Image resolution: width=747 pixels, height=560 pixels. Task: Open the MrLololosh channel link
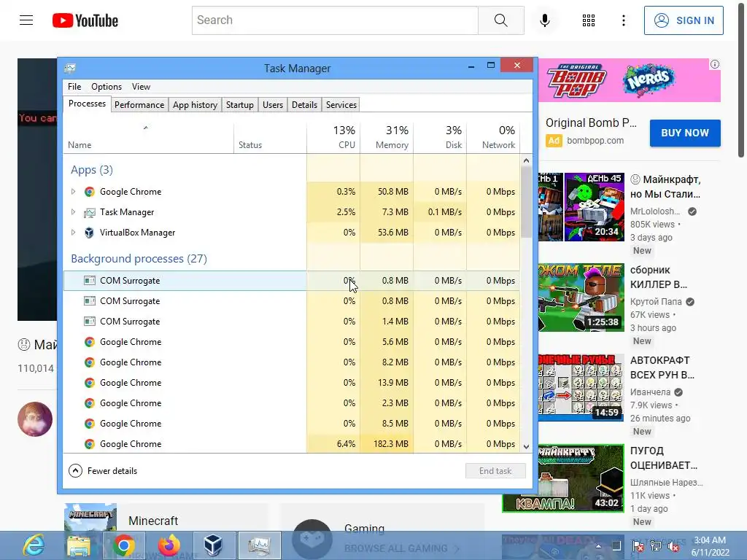[655, 211]
